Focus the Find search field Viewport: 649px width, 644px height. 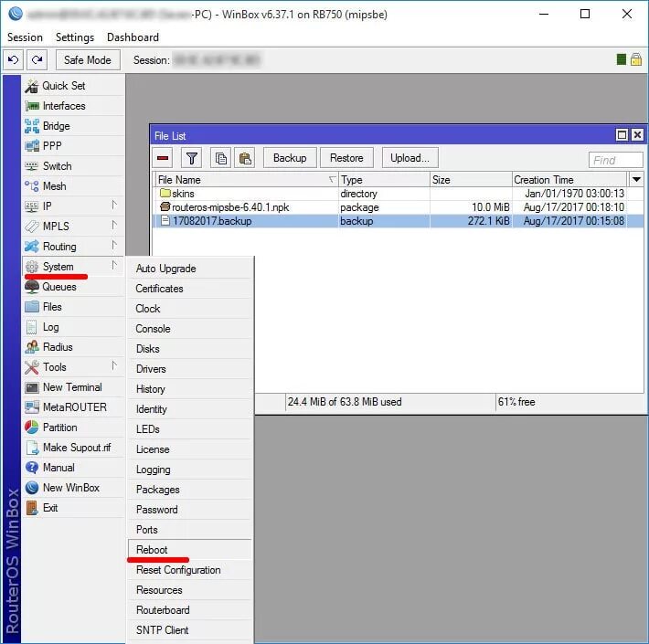615,160
